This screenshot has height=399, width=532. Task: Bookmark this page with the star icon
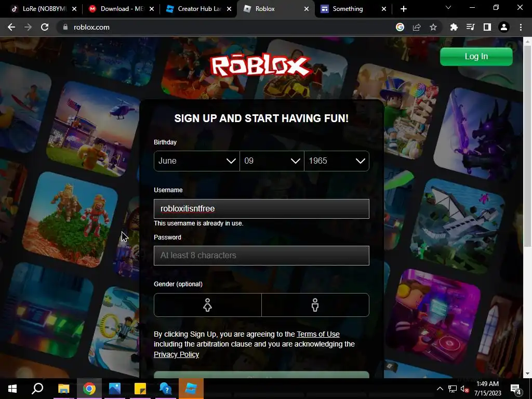(433, 27)
